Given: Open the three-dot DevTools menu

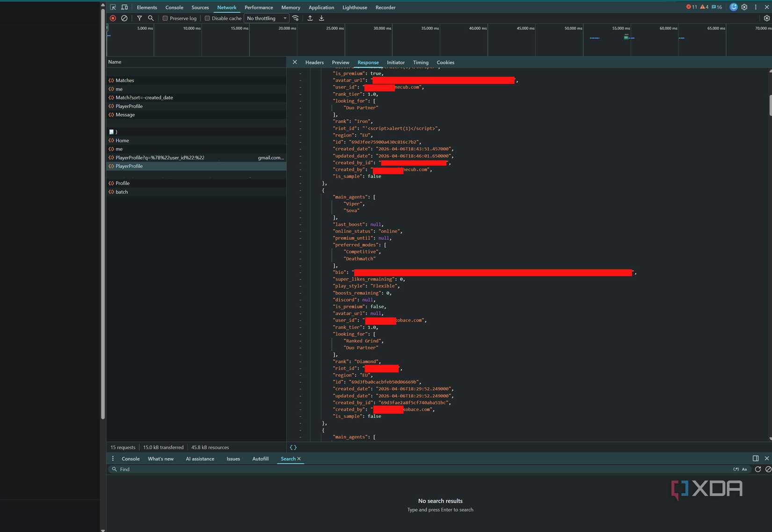Looking at the screenshot, I should click(x=755, y=7).
